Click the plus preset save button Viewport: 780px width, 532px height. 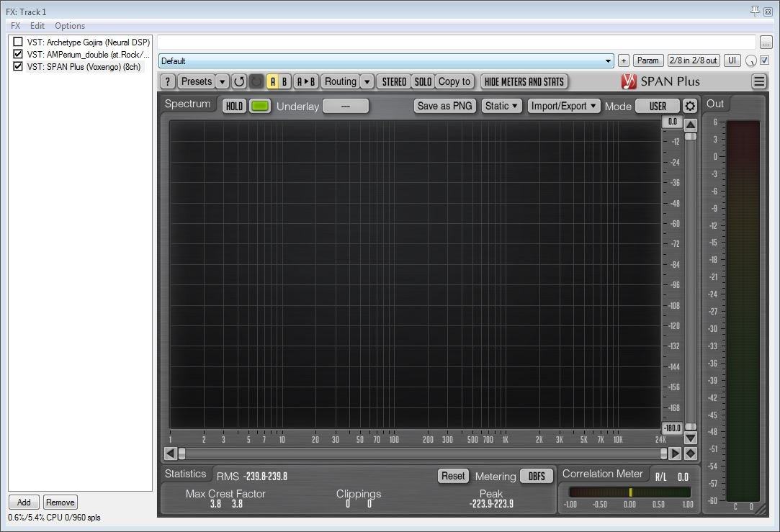point(623,60)
